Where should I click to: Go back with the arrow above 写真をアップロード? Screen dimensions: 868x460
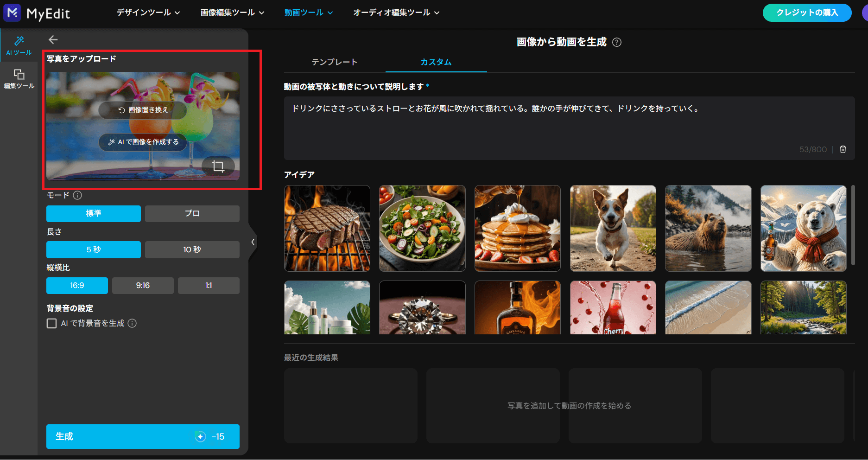[53, 39]
